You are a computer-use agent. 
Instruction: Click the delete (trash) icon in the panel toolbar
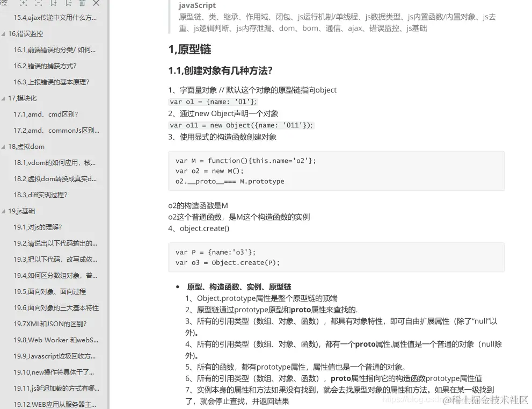pyautogui.click(x=82, y=4)
